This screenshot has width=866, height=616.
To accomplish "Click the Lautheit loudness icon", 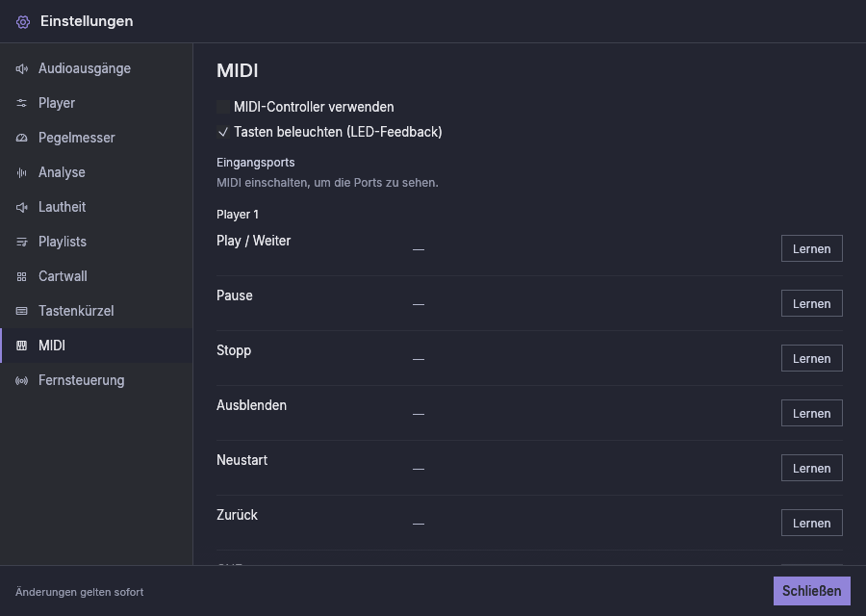I will (x=21, y=207).
